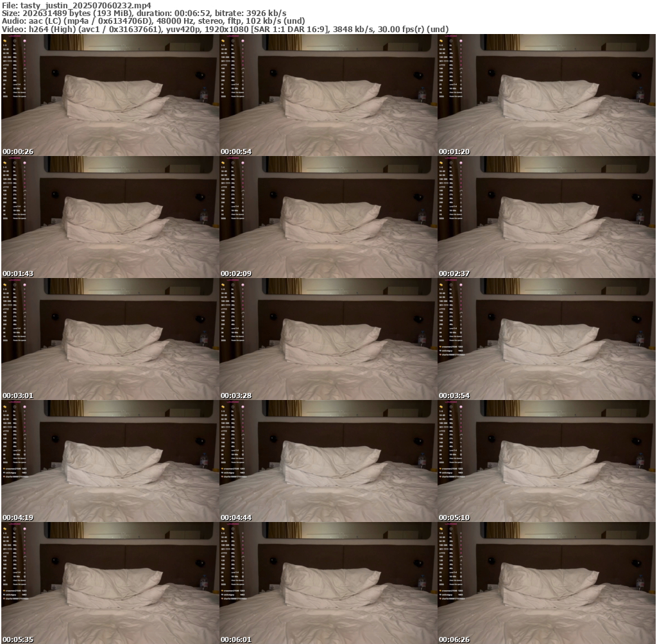Click the Video h264 codec info line
657x644 pixels.
click(x=225, y=30)
